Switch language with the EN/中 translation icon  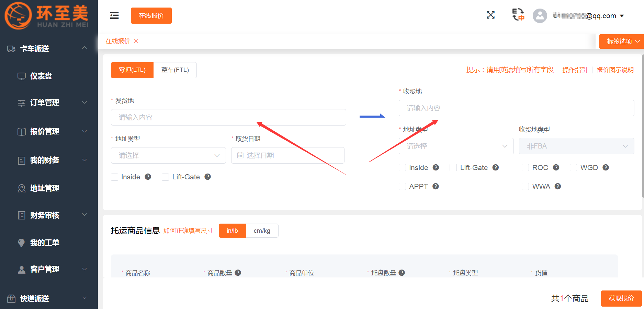tap(518, 15)
